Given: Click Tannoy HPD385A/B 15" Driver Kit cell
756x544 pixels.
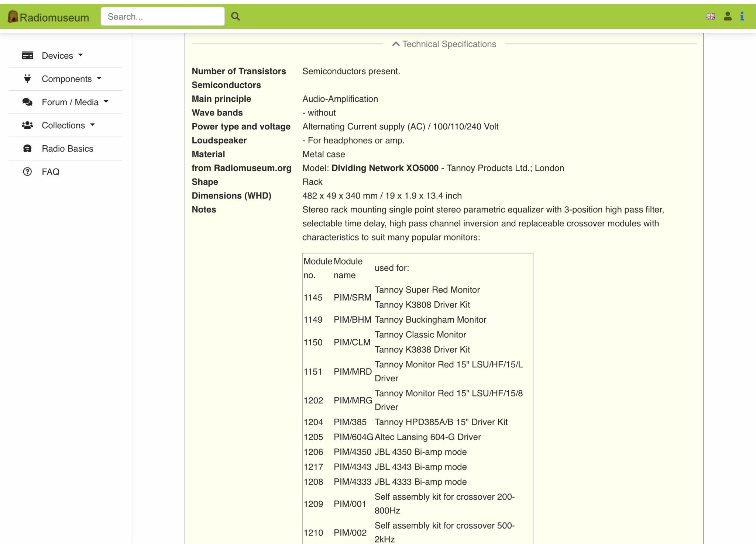Looking at the screenshot, I should (441, 422).
